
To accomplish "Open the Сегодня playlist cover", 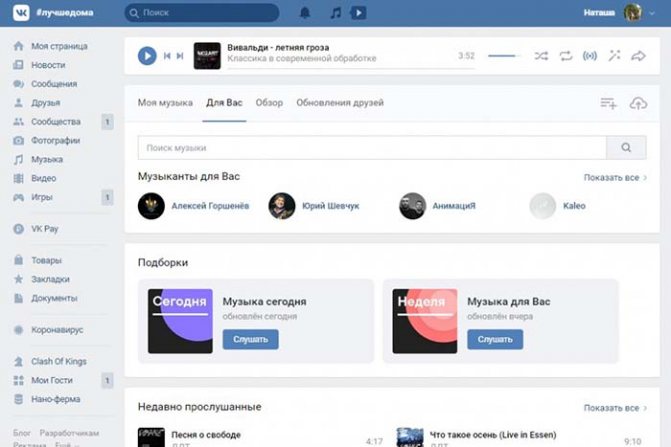I will click(180, 321).
